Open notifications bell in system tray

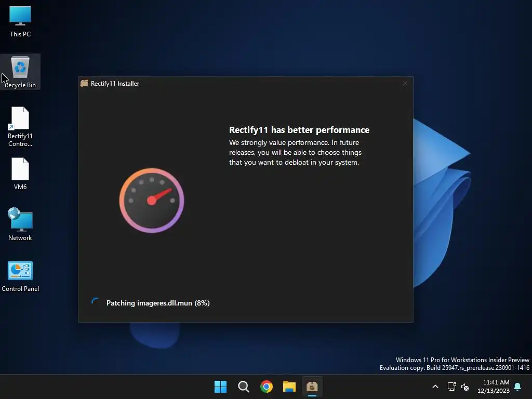pyautogui.click(x=518, y=387)
